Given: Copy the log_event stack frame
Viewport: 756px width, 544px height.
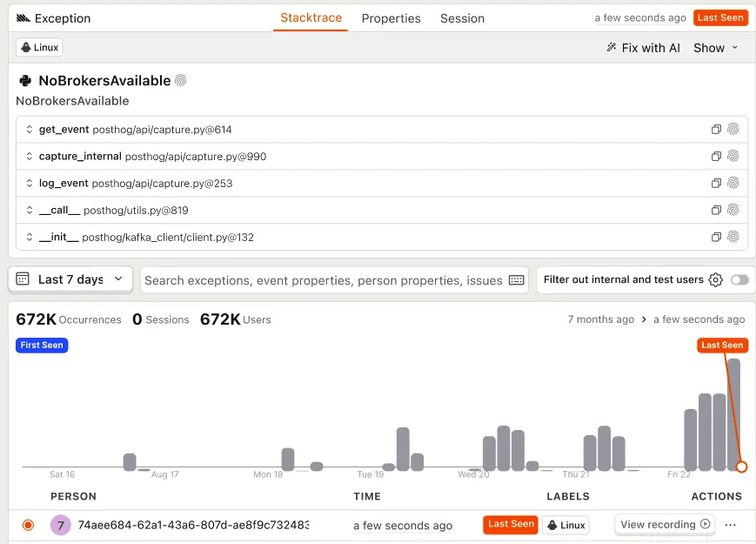Looking at the screenshot, I should click(x=715, y=183).
